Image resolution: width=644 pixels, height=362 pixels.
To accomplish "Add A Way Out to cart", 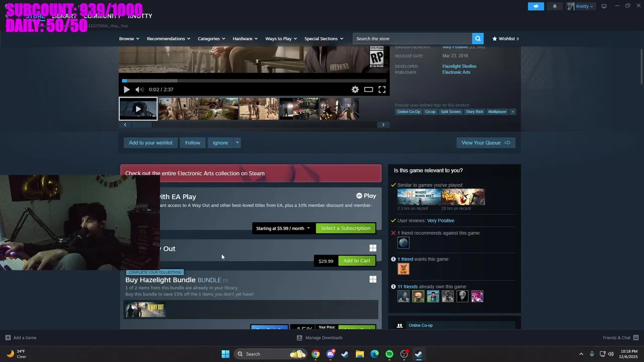I will coord(357,261).
